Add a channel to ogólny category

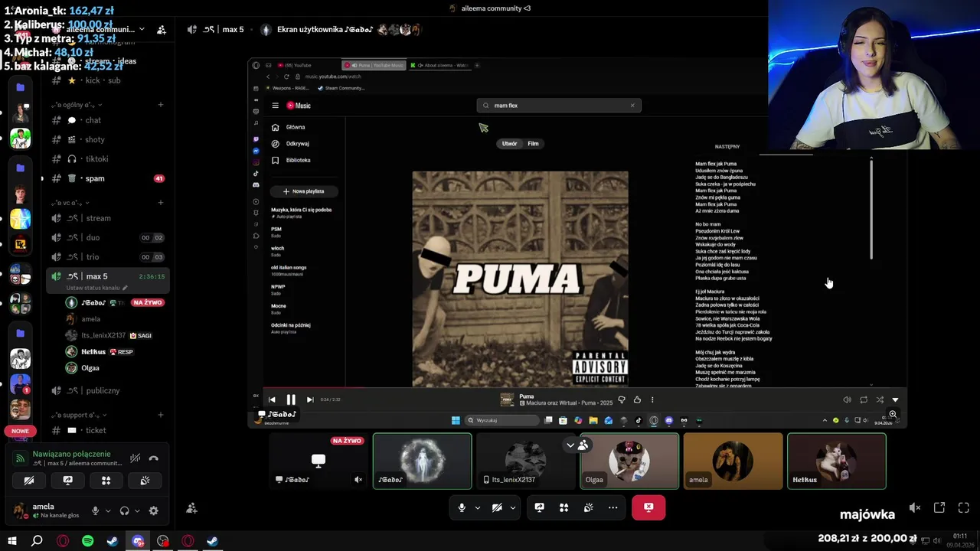coord(160,105)
